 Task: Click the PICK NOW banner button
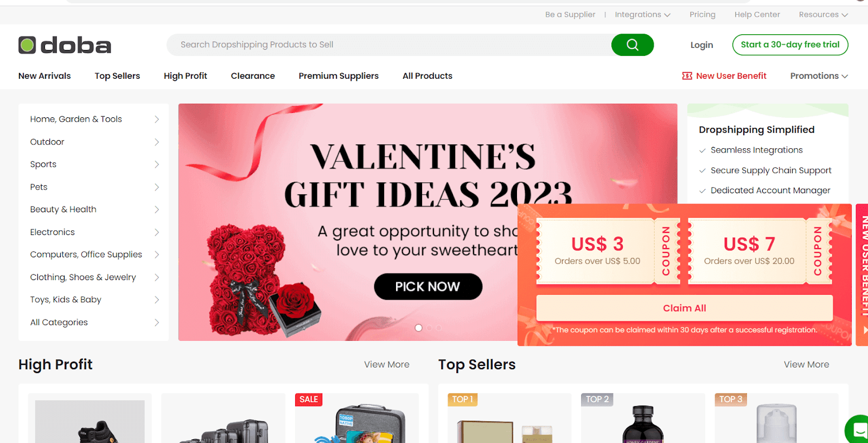427,287
